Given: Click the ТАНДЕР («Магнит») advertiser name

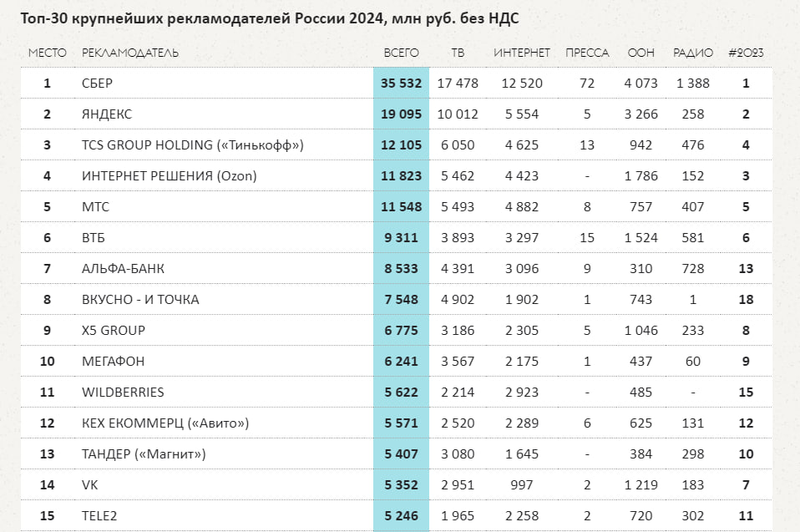Looking at the screenshot, I should click(x=144, y=454).
